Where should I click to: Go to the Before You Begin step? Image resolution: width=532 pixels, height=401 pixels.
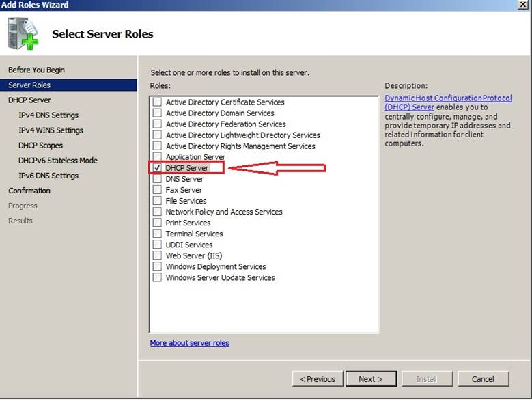pyautogui.click(x=36, y=70)
